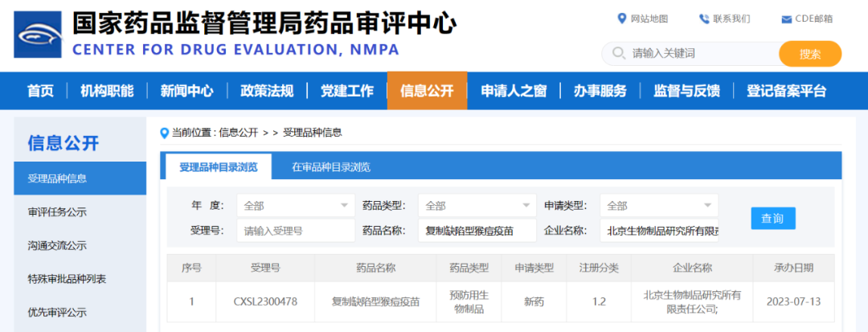Click the CDE fish logo
868x332 pixels.
(39, 35)
